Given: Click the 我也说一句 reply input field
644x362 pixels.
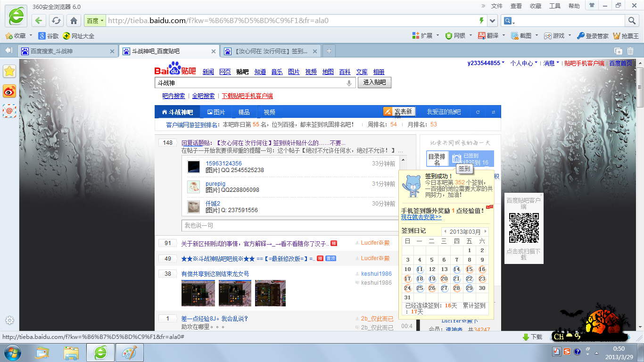Looking at the screenshot, I should (289, 225).
